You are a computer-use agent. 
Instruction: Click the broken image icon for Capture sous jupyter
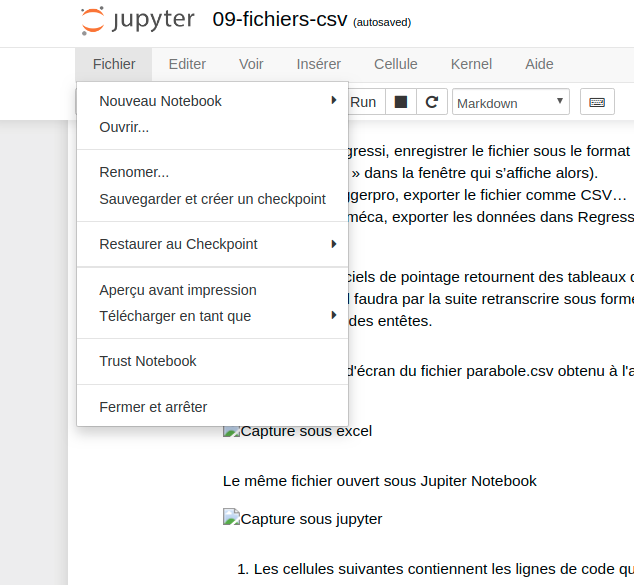[x=231, y=517]
